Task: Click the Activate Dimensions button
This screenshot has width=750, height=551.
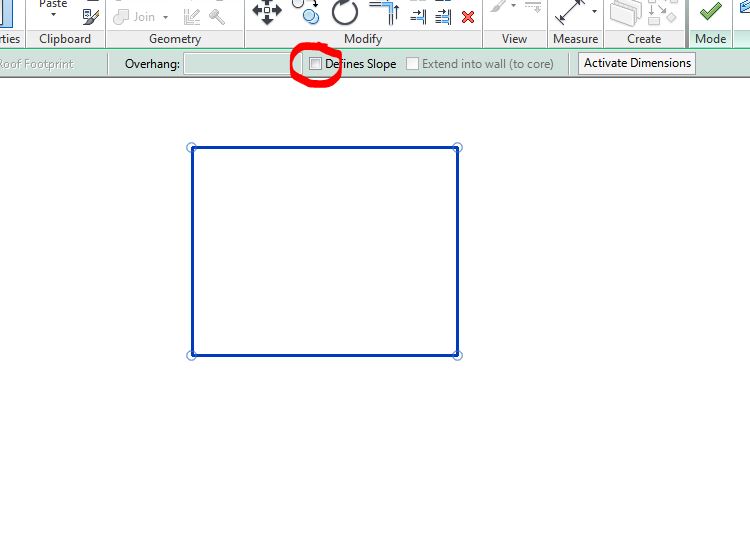Action: point(637,63)
